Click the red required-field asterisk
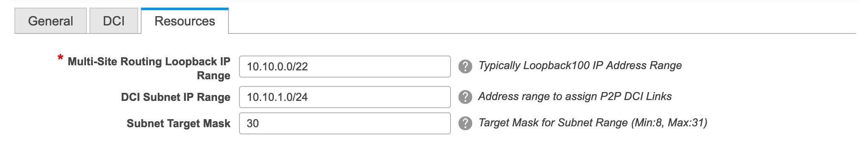 tap(61, 58)
